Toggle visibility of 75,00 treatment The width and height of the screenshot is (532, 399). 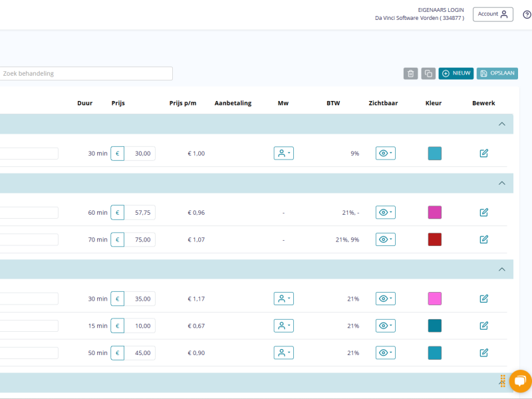386,239
